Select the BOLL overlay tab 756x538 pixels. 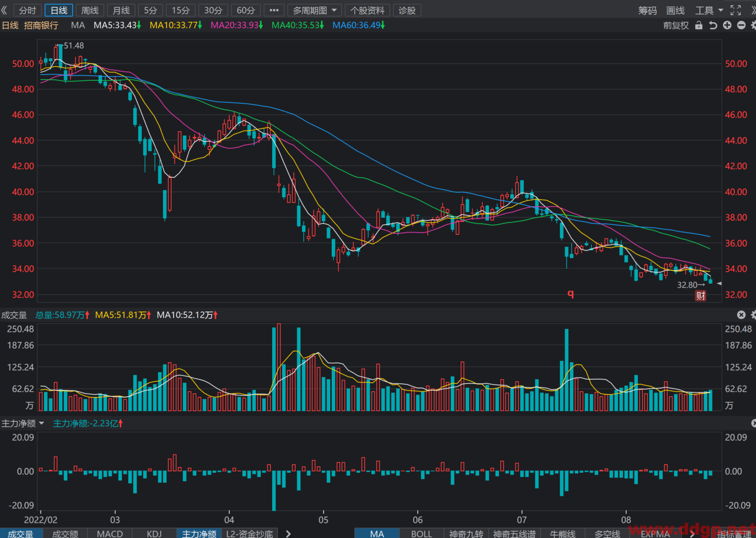[x=421, y=534]
